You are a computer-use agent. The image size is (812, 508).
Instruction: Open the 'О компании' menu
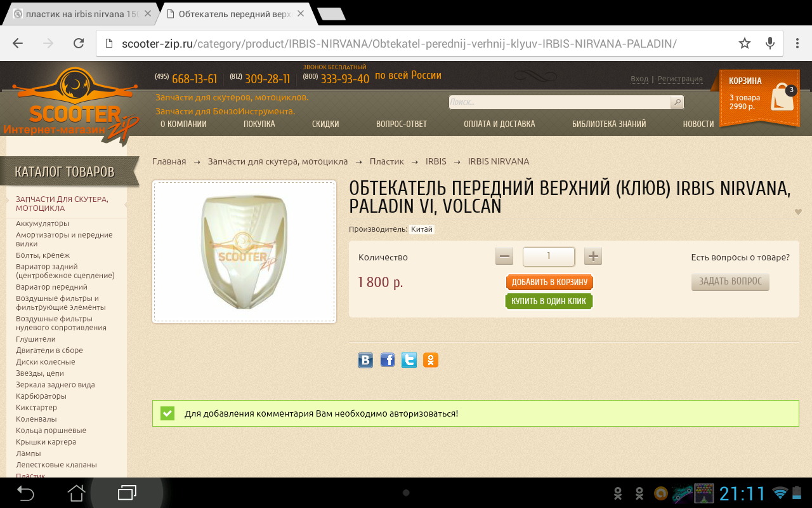tap(183, 124)
